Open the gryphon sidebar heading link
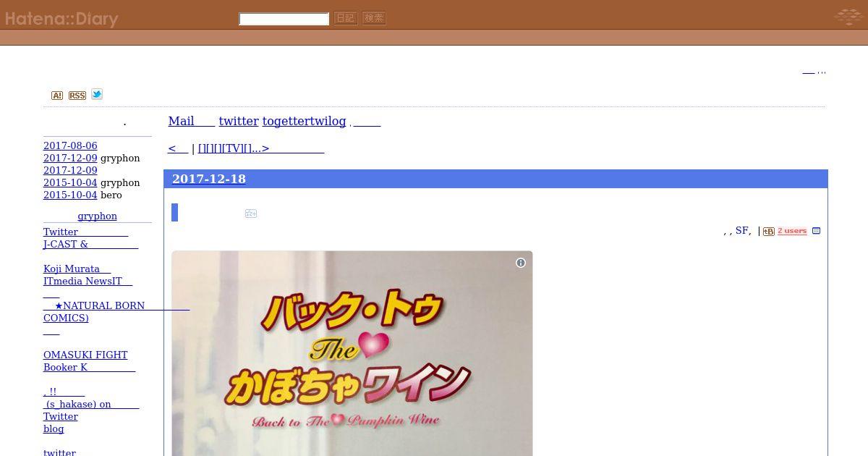 pyautogui.click(x=97, y=216)
